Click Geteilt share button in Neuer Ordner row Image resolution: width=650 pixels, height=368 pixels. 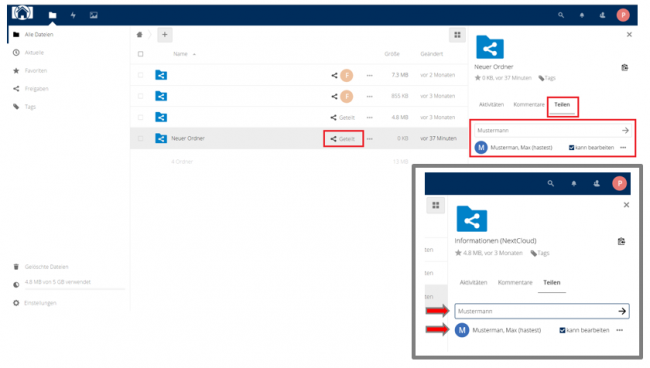[342, 139]
